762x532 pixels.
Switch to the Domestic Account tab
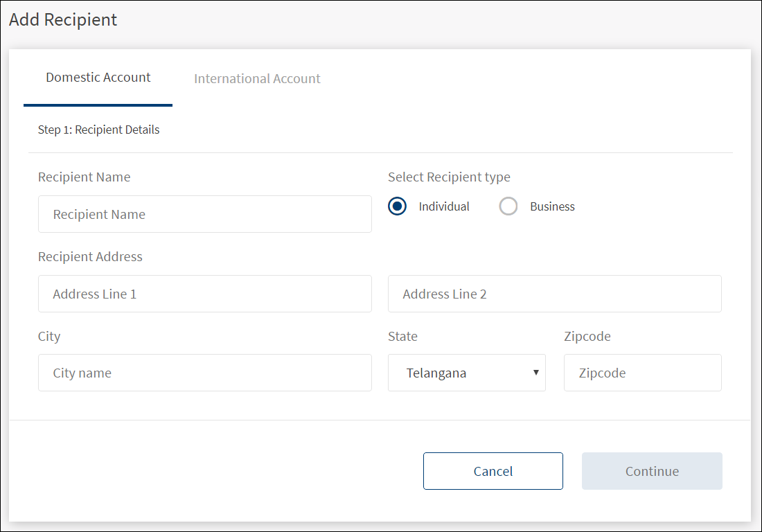point(98,78)
